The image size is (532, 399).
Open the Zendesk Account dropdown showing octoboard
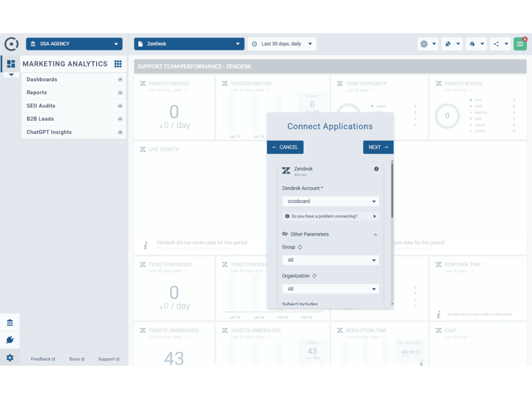point(330,201)
